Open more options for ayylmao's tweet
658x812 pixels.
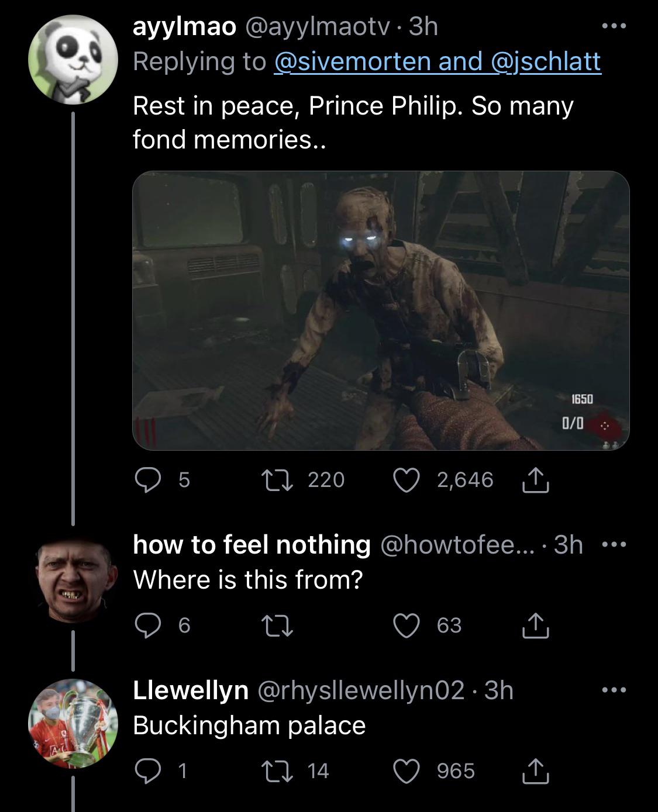point(614,26)
